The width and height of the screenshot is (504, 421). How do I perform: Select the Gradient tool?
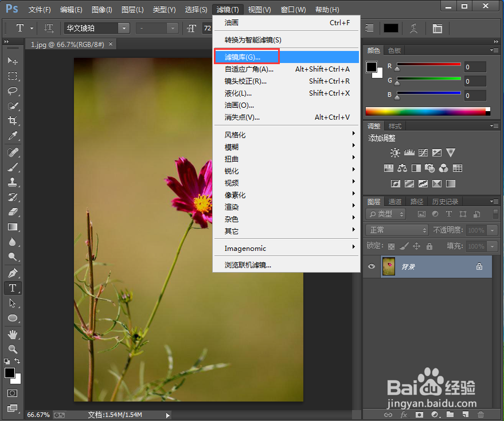(13, 227)
